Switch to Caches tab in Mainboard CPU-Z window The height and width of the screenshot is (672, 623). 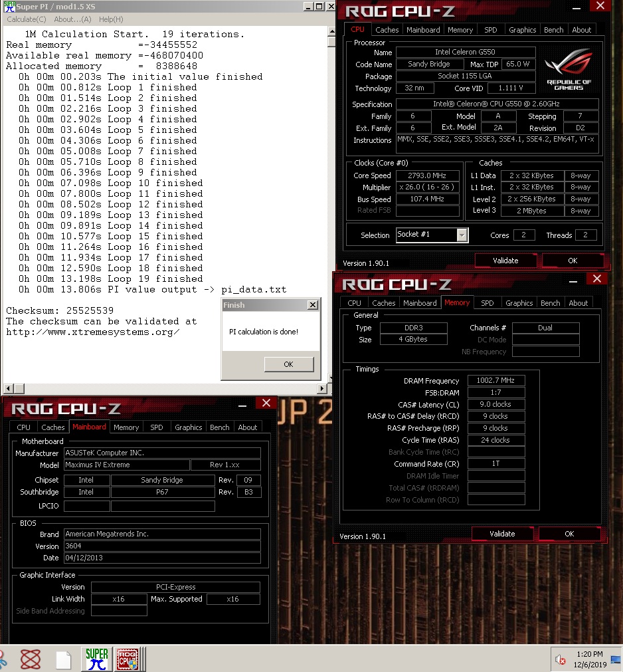52,427
